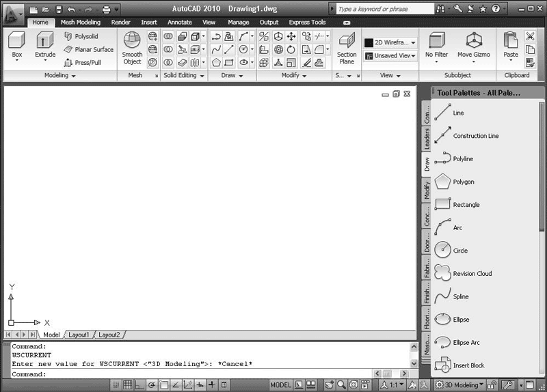
Task: Select the Line tool in ribbon Draw panel
Action: point(229,49)
